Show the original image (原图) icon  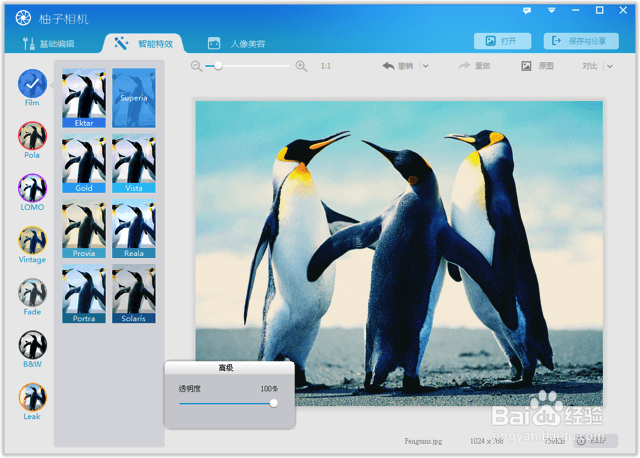(x=526, y=66)
